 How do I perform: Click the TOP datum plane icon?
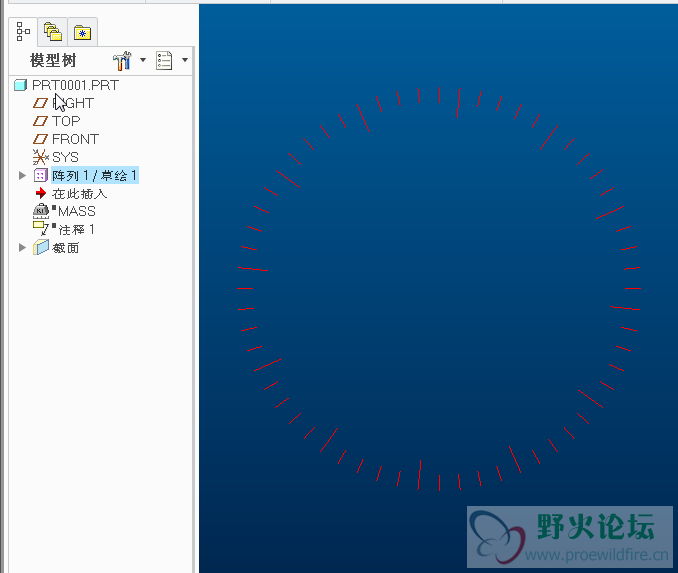tap(40, 121)
